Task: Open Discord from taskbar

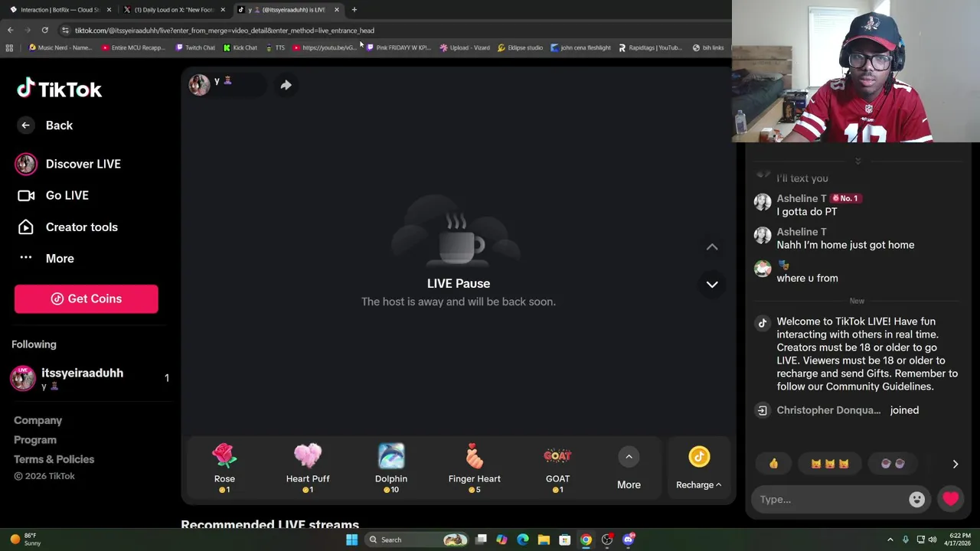Action: click(x=629, y=540)
